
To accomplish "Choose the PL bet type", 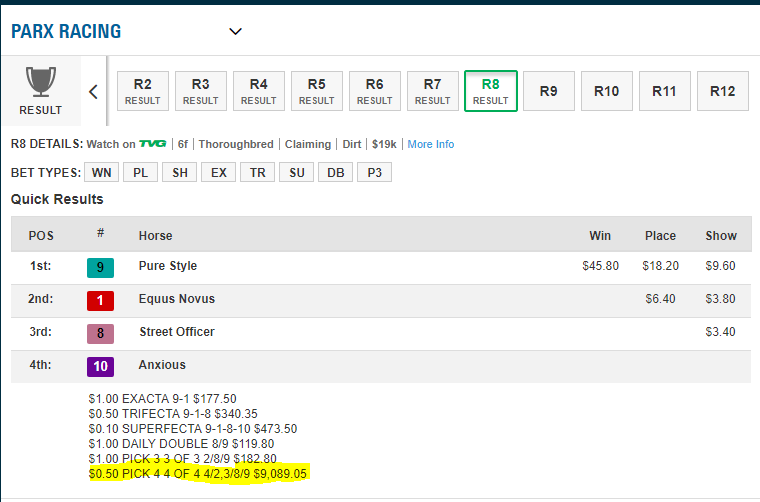I will pyautogui.click(x=141, y=173).
